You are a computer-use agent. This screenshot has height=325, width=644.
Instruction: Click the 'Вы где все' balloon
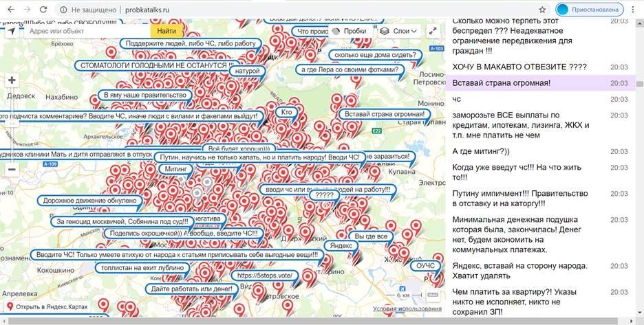[x=371, y=237]
